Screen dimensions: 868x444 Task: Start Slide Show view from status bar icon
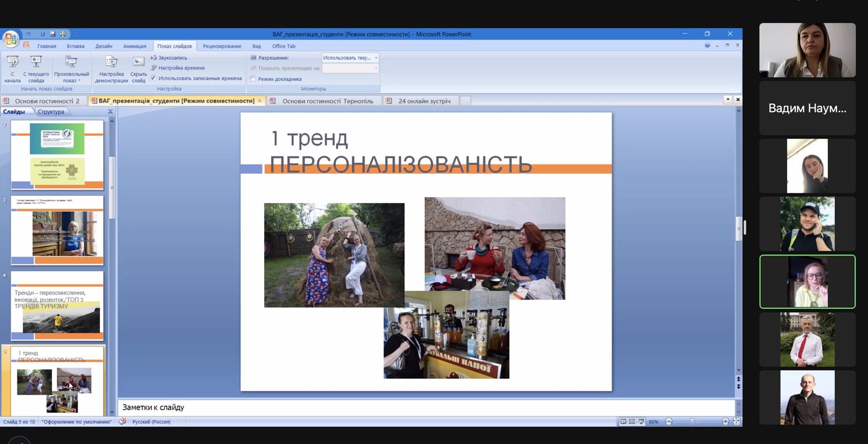(x=641, y=421)
